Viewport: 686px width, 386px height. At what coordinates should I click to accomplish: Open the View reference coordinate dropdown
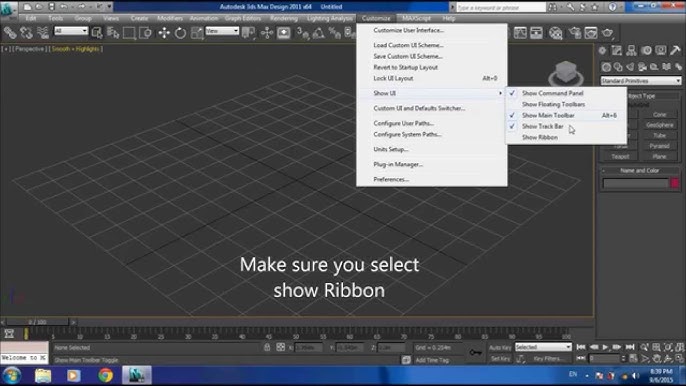pos(222,31)
